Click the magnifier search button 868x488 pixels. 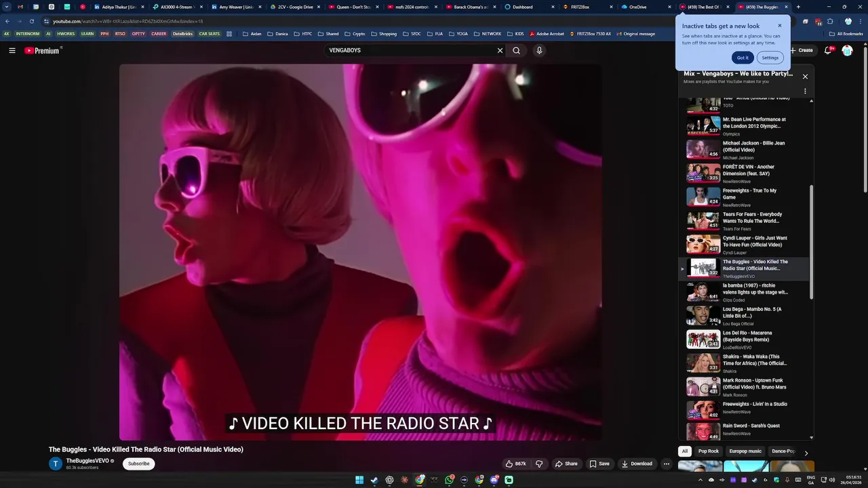[516, 50]
